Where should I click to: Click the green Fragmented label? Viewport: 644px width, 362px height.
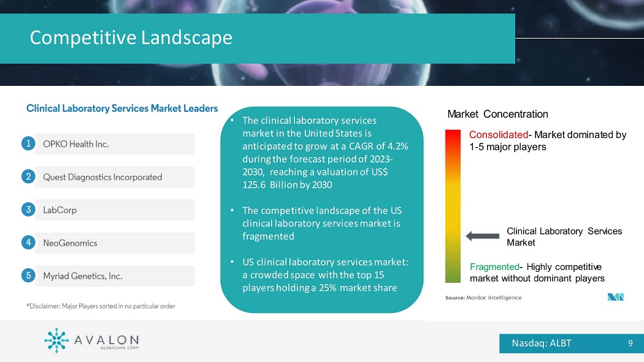[494, 267]
